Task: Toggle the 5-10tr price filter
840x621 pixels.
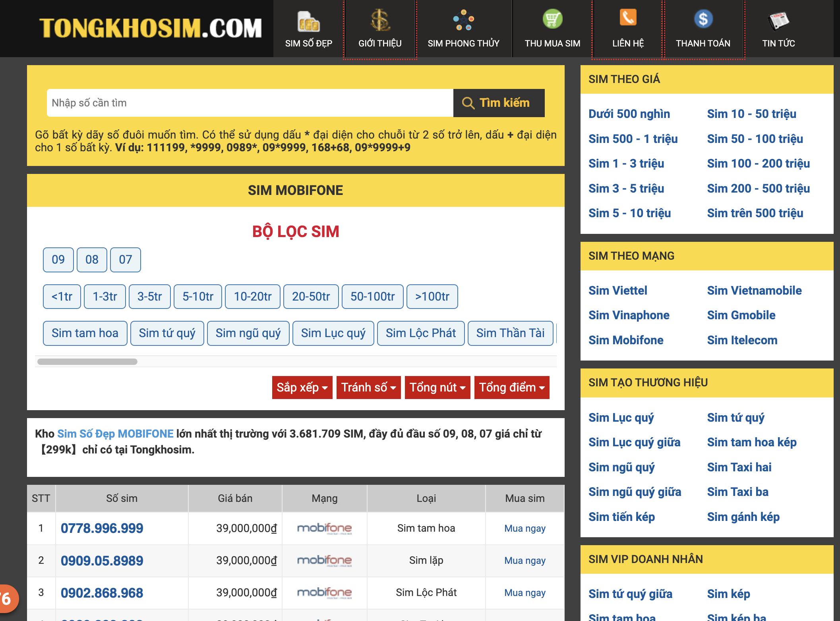Action: pos(197,297)
